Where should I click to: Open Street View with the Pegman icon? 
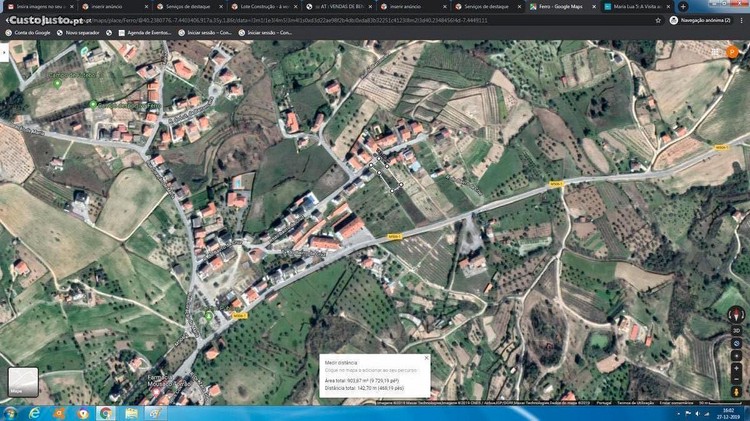click(736, 391)
